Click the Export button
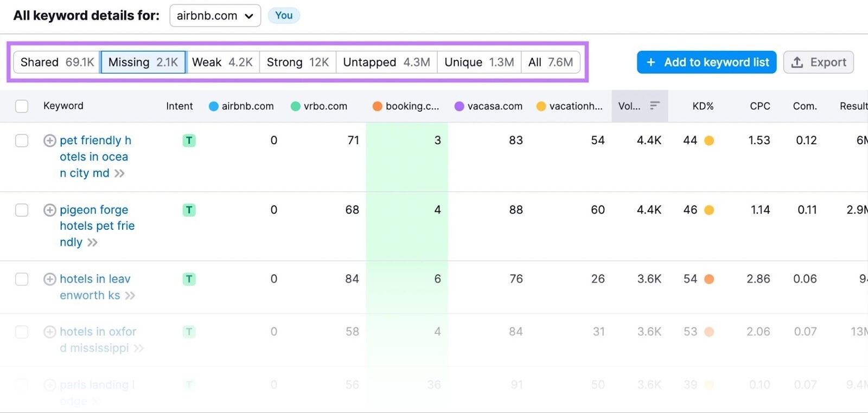The image size is (868, 413). coord(818,62)
